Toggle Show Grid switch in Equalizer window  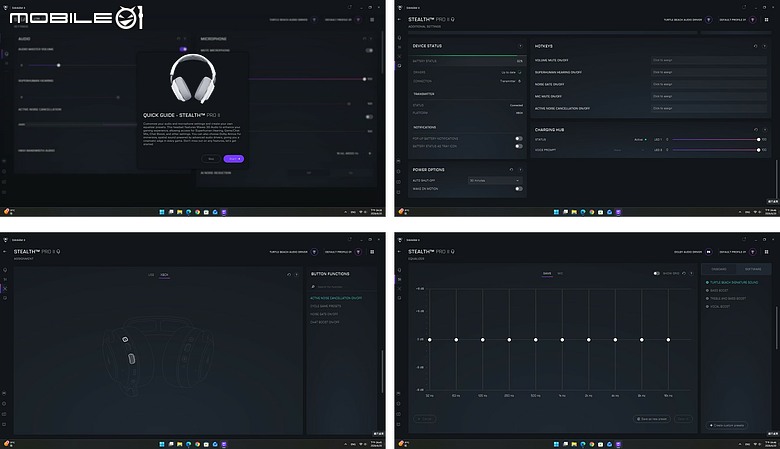click(x=657, y=273)
